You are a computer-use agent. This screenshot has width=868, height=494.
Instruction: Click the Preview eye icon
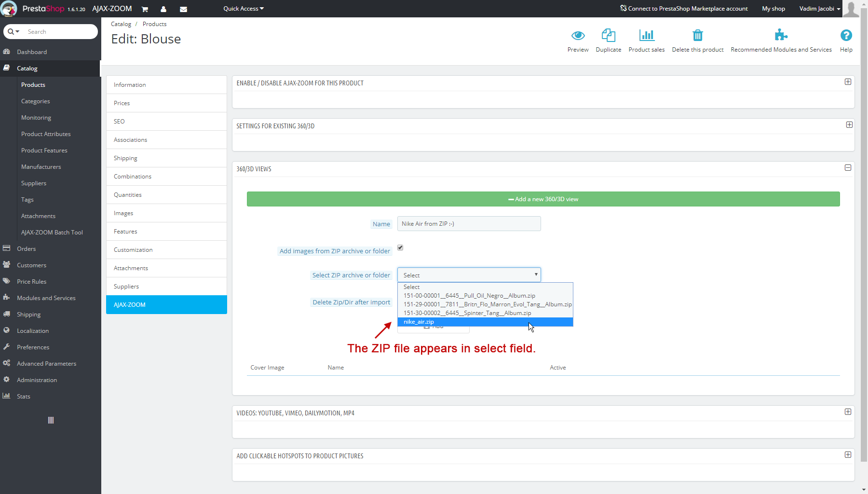(x=578, y=35)
